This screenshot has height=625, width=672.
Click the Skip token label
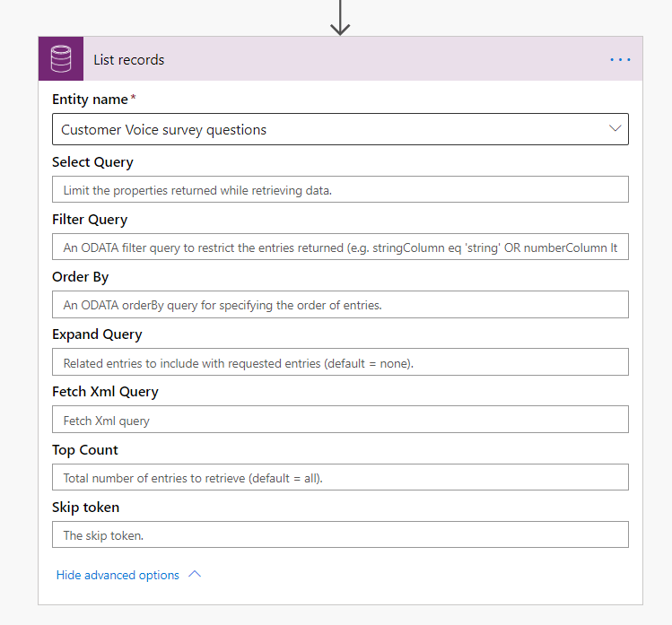(86, 508)
